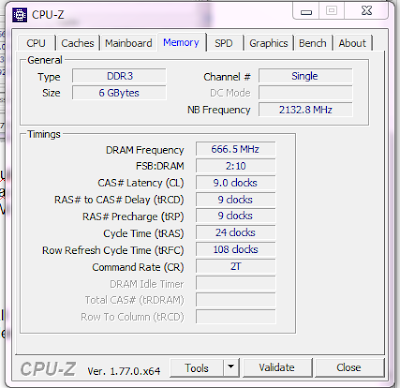Click the Channel # value Single
Image resolution: width=400 pixels, height=388 pixels.
tap(305, 76)
